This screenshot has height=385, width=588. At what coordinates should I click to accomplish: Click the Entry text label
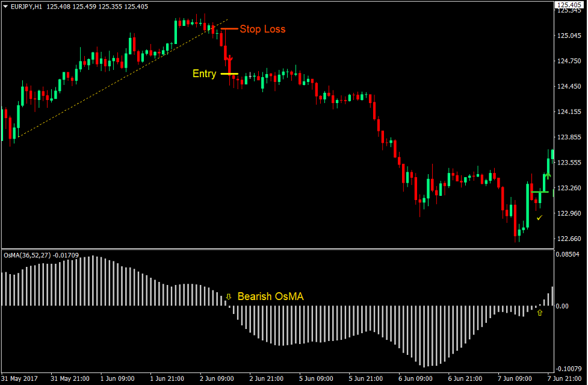(x=204, y=74)
